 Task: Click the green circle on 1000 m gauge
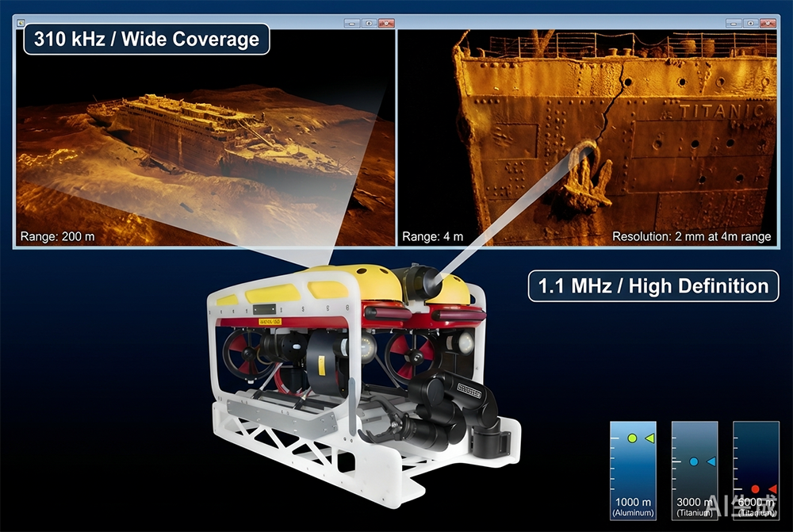coord(632,438)
